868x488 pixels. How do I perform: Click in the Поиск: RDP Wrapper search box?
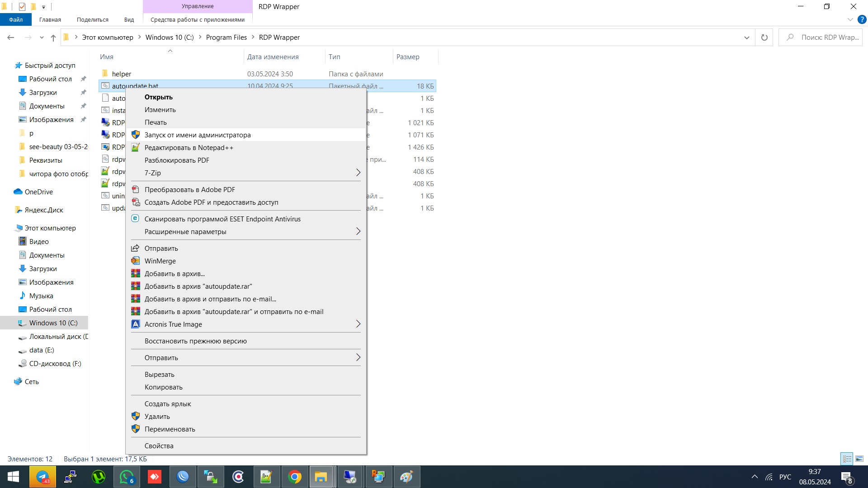[821, 38]
